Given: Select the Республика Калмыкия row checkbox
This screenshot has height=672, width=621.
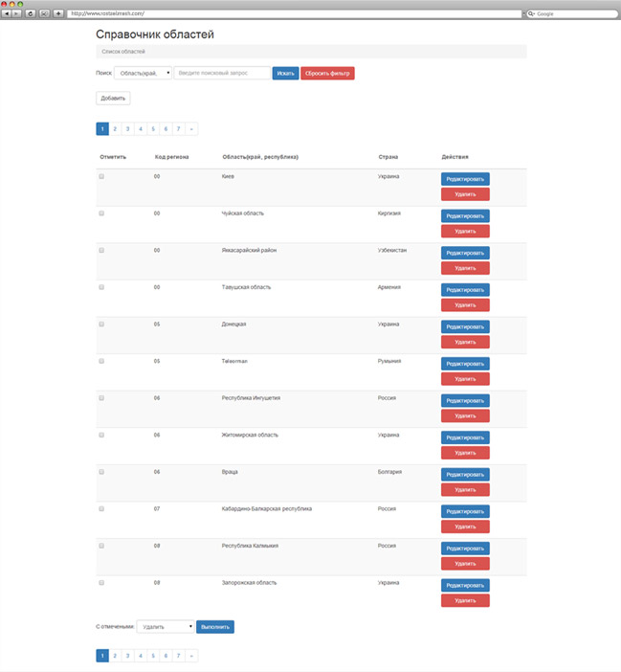Looking at the screenshot, I should tap(101, 546).
